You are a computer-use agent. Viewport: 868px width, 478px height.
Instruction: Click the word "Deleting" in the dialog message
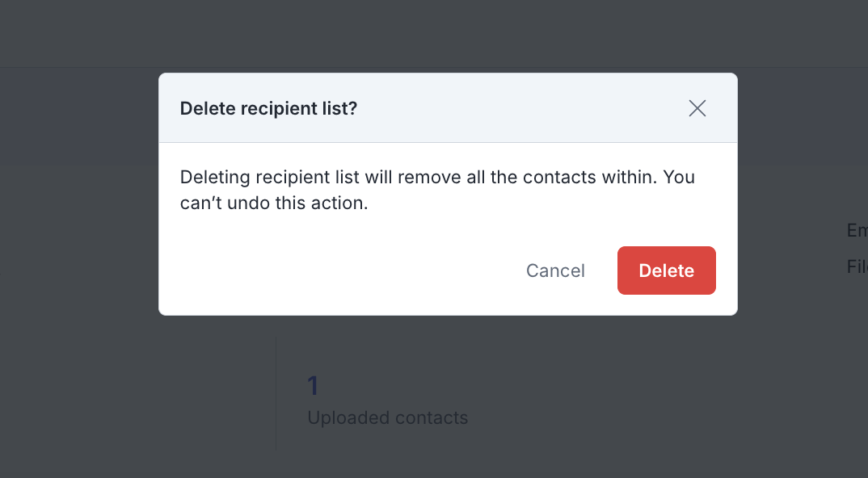point(213,177)
